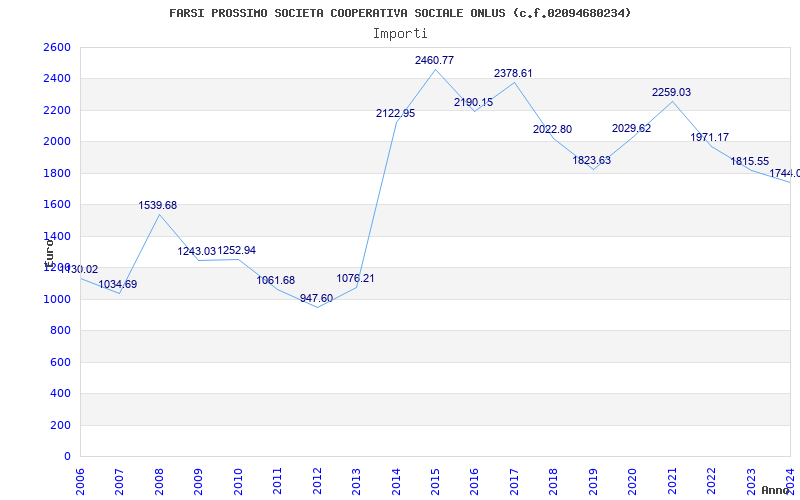The width and height of the screenshot is (800, 500).
Task: Click the 2460.77 peak data label
Action: [x=434, y=61]
